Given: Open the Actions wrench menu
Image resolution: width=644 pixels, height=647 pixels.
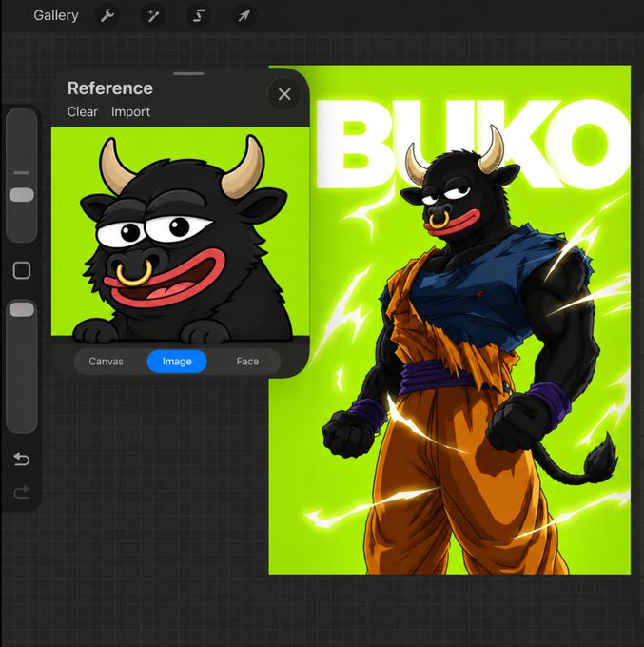Looking at the screenshot, I should click(107, 16).
